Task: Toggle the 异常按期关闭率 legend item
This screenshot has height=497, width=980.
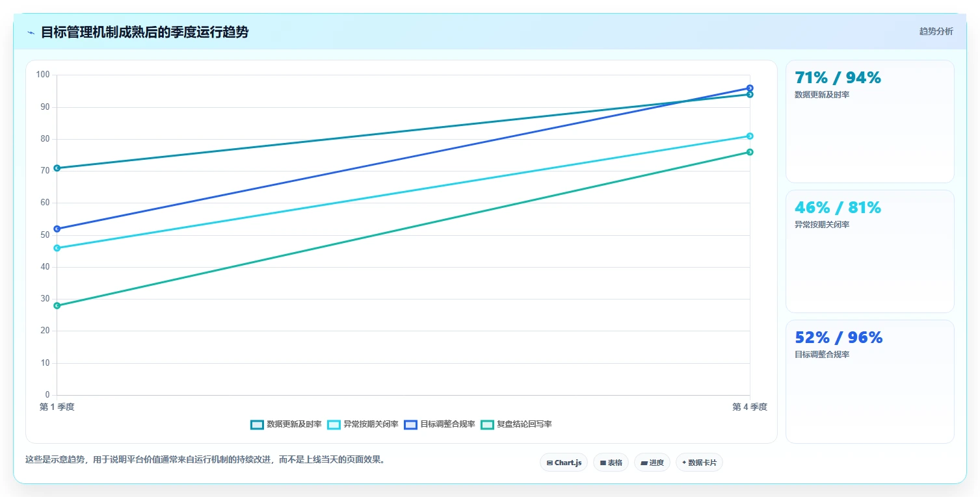Action: pyautogui.click(x=362, y=424)
